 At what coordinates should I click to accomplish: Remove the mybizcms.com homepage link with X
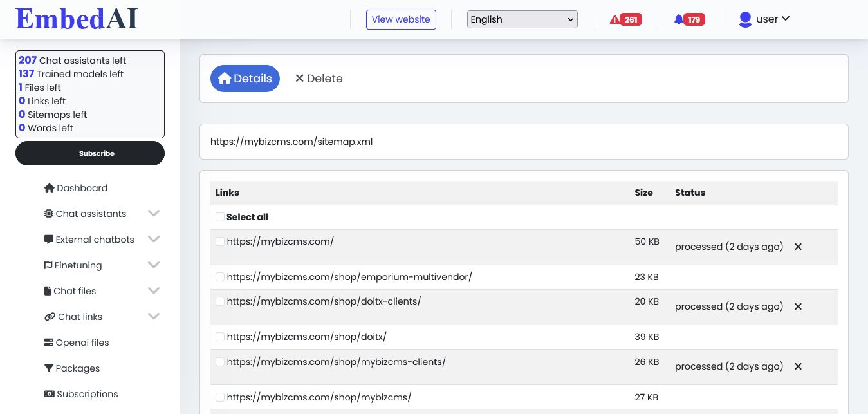coord(798,247)
